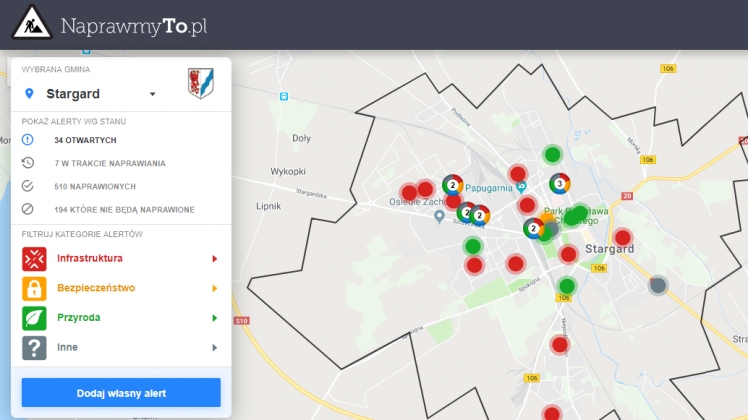Screen dimensions: 748x420
Task: Toggle 194 Które nie będą naprawione filter
Action: (x=124, y=210)
